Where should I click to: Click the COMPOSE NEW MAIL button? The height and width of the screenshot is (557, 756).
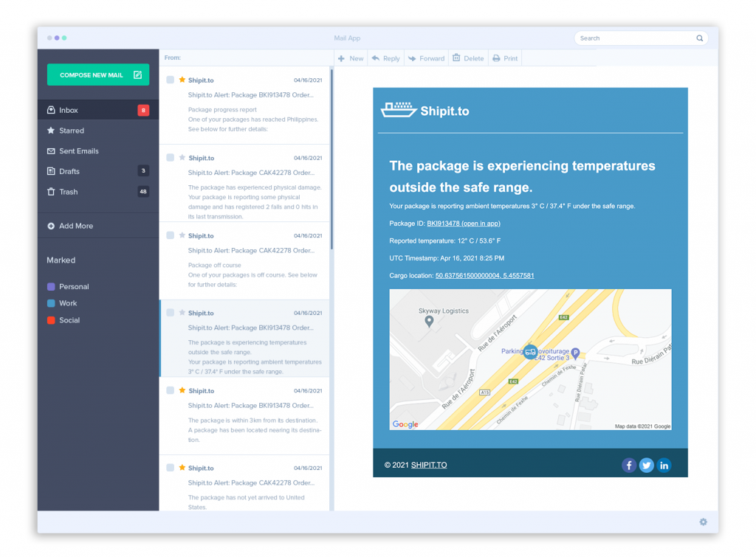[x=97, y=75]
